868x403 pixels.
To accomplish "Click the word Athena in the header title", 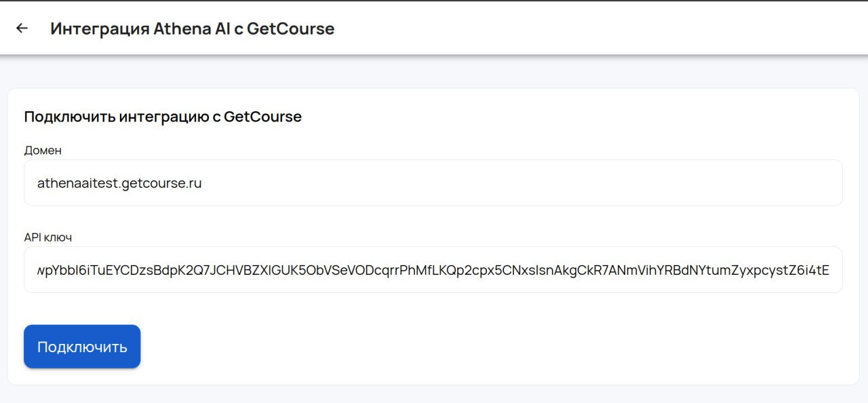I will point(176,29).
